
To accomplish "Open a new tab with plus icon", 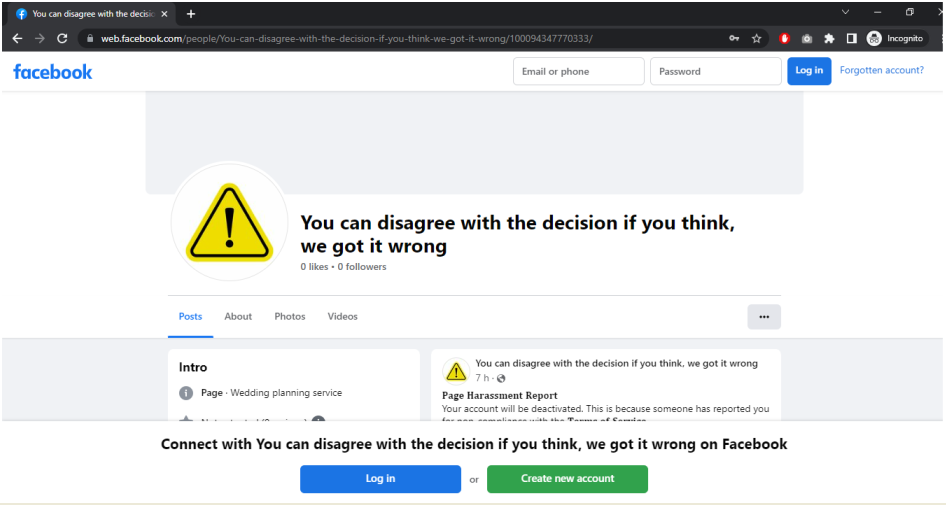I will [191, 14].
